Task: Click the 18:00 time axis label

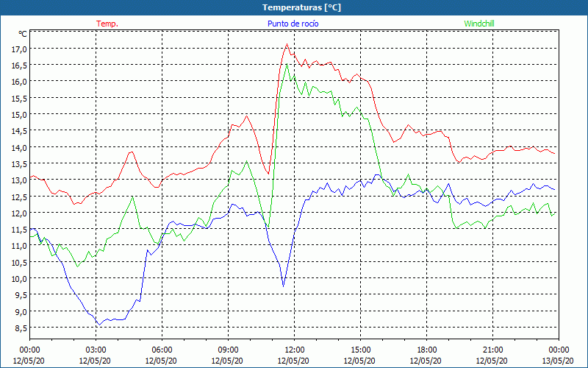Action: pyautogui.click(x=426, y=350)
